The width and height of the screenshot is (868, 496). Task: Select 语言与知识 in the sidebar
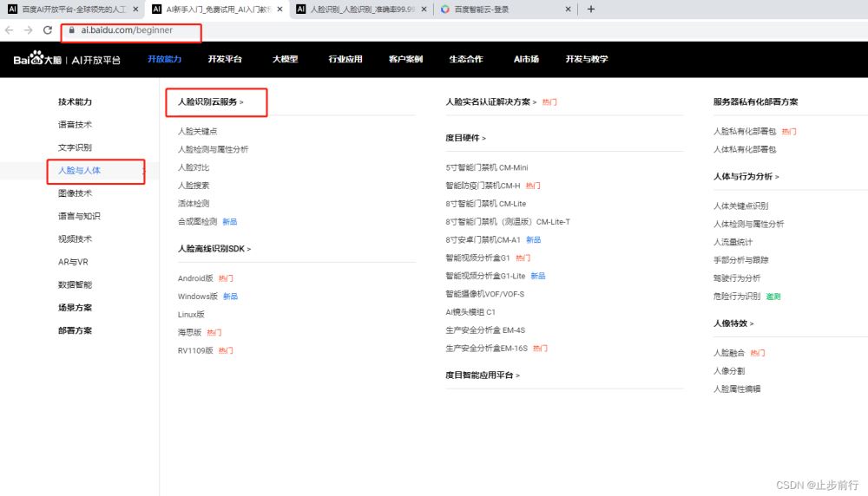point(80,216)
